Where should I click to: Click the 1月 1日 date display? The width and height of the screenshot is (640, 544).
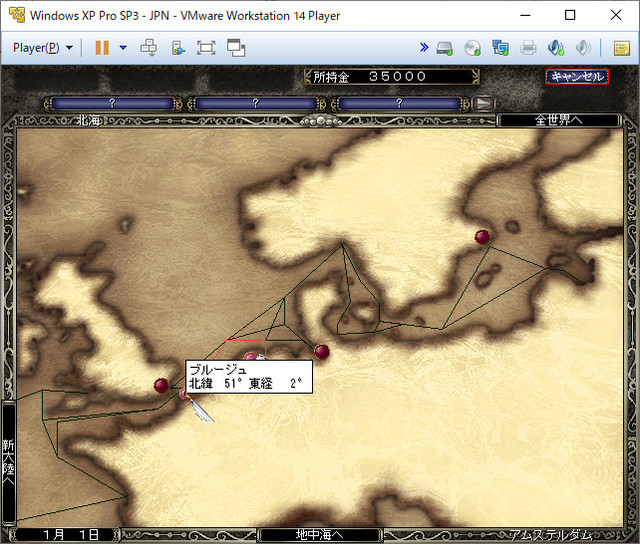click(71, 535)
